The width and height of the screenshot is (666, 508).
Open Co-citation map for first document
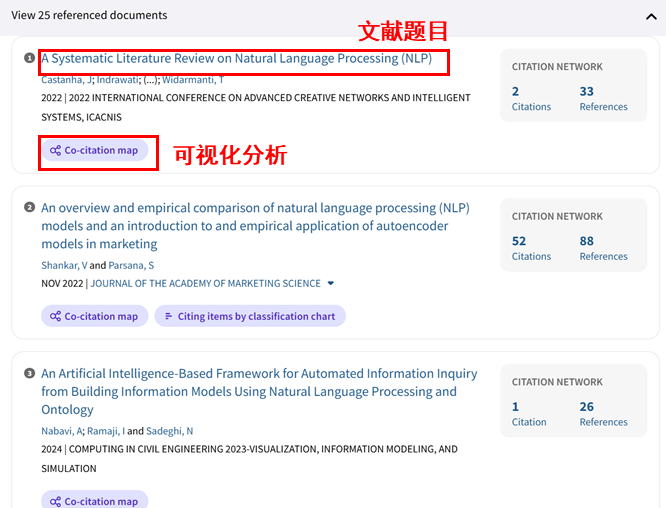tap(95, 151)
